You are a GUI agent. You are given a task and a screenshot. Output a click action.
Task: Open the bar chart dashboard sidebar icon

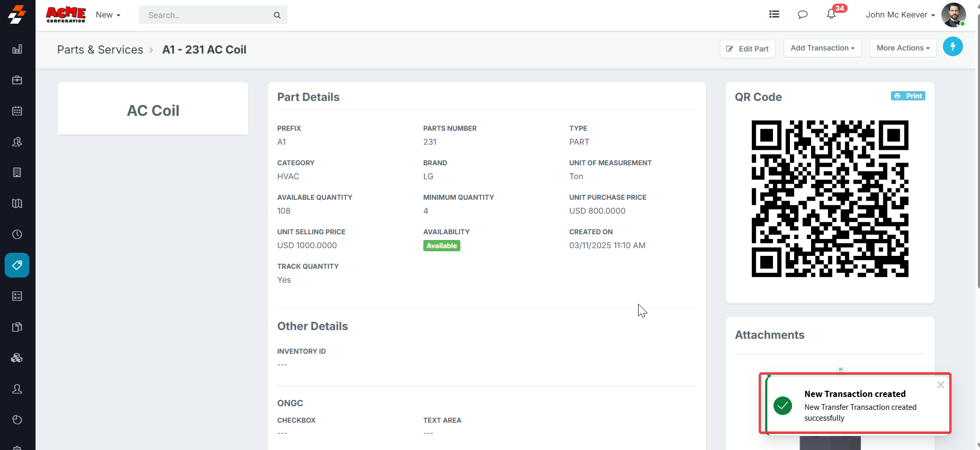click(17, 49)
